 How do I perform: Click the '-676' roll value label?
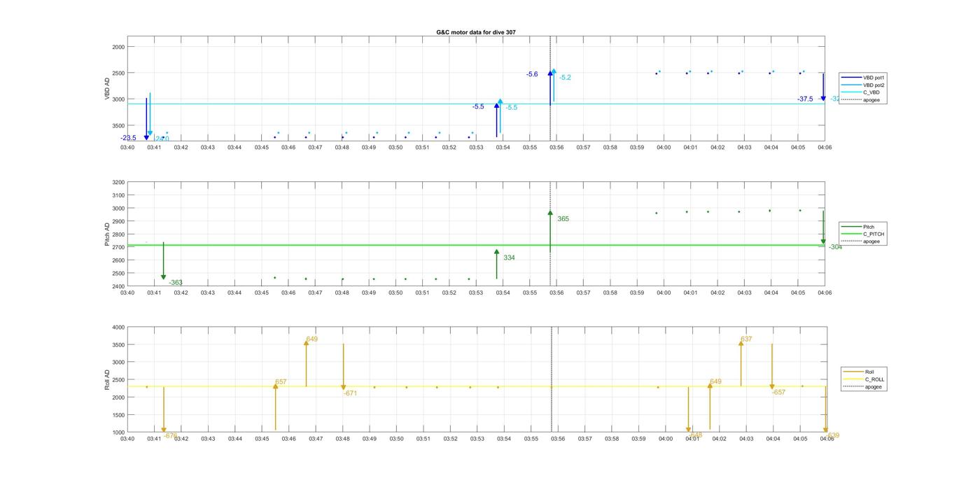click(171, 435)
